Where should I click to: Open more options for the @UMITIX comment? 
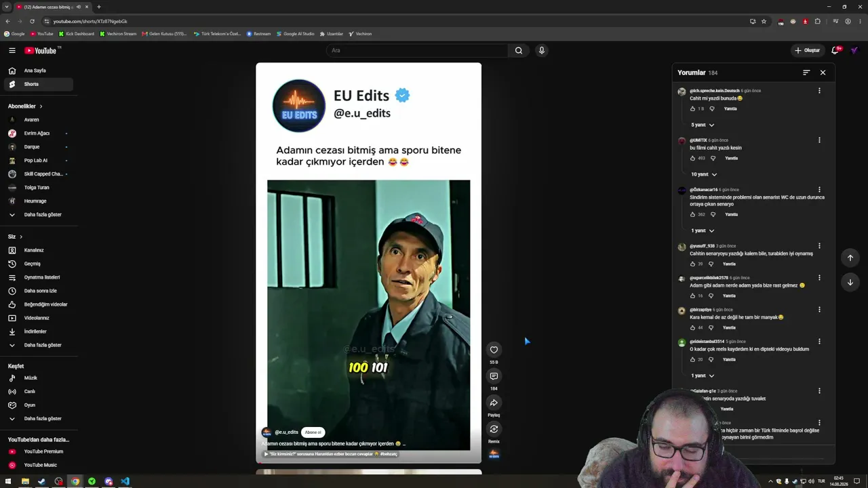point(819,140)
